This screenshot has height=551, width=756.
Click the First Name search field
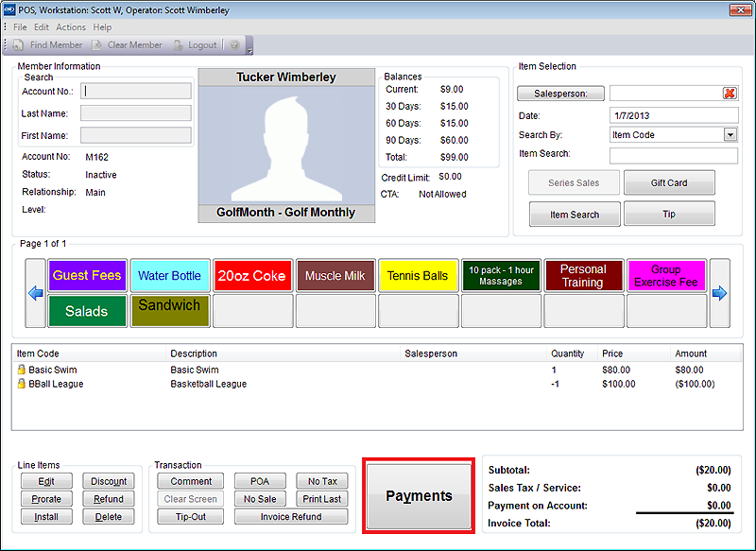click(x=136, y=135)
